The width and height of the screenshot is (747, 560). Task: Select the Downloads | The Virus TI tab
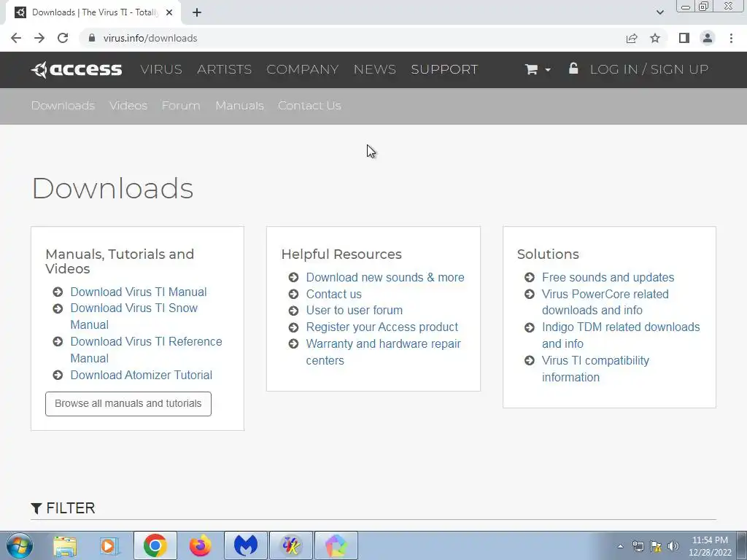93,12
